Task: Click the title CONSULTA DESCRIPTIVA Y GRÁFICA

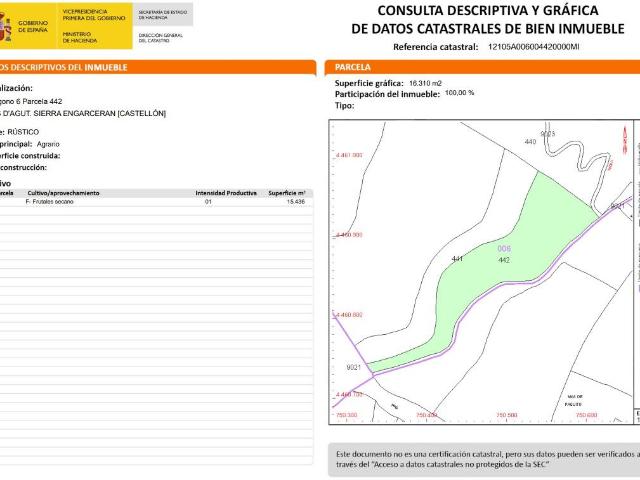Action: pos(488,11)
